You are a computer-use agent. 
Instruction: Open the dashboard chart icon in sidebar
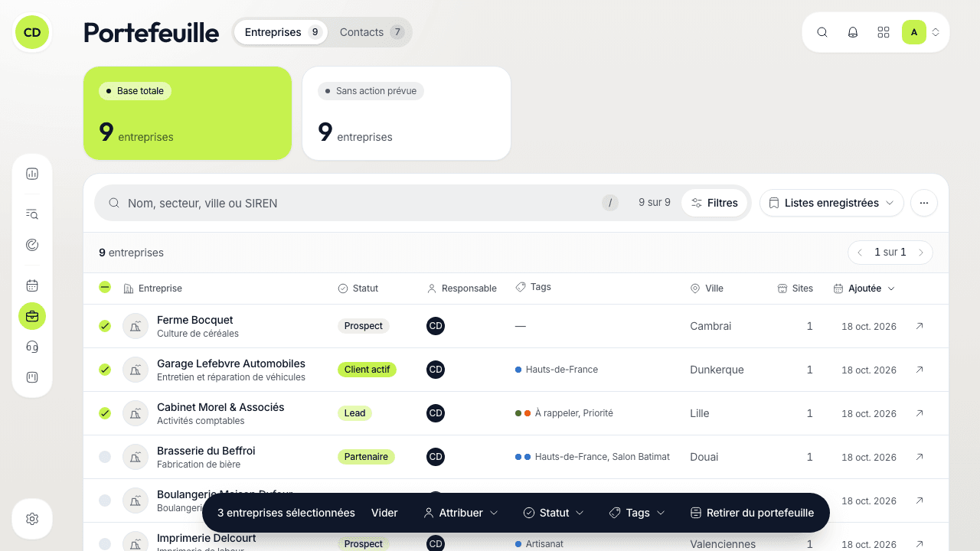[32, 174]
